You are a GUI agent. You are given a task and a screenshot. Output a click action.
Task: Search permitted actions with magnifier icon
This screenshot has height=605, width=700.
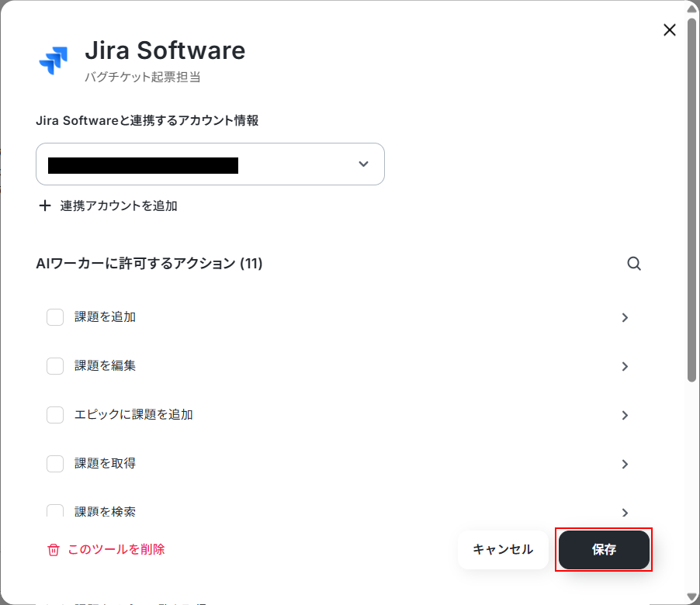[x=634, y=263]
